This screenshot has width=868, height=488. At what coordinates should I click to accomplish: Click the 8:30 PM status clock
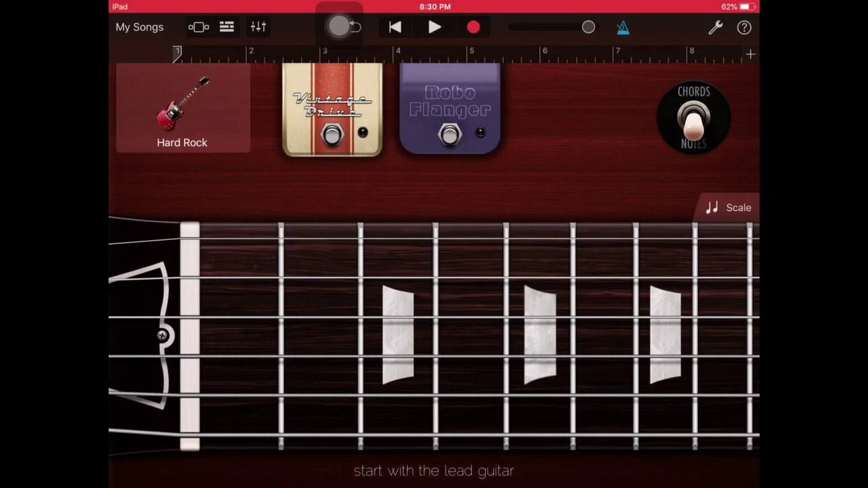435,7
